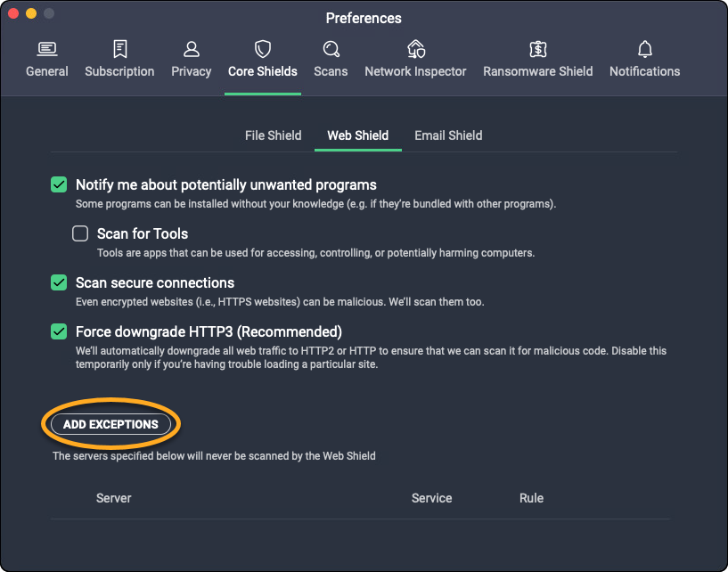Select the Core Shields shield icon
The height and width of the screenshot is (572, 728).
(263, 48)
